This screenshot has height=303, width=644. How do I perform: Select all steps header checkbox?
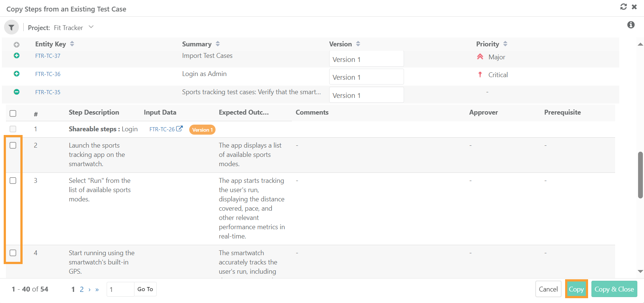(13, 113)
